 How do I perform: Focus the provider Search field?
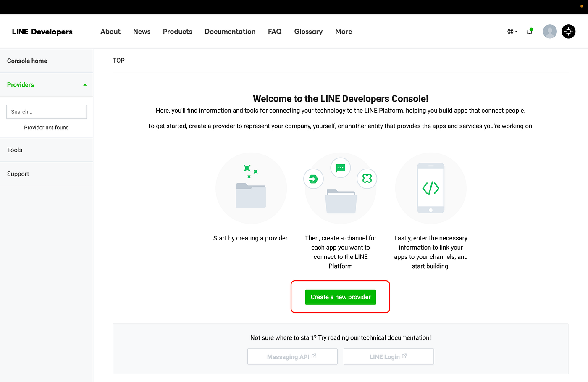47,112
